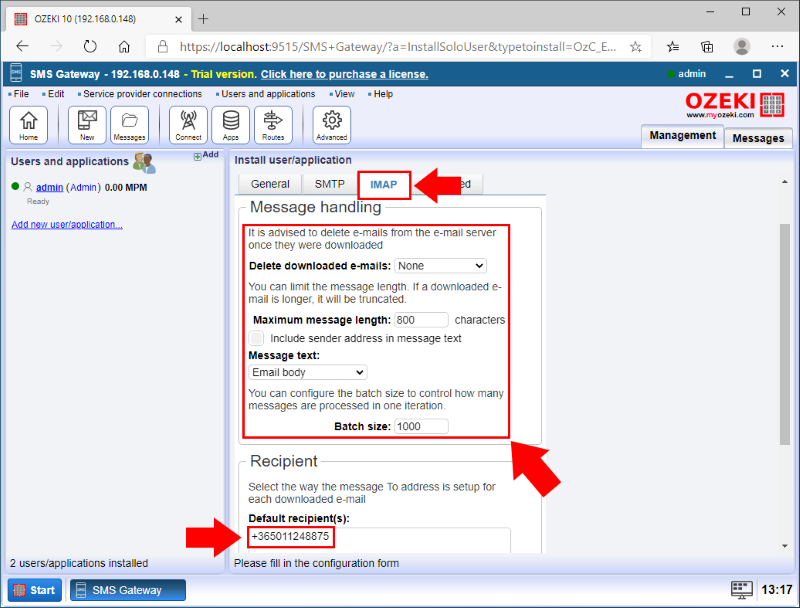Open the Home toolbar icon

pos(29,125)
